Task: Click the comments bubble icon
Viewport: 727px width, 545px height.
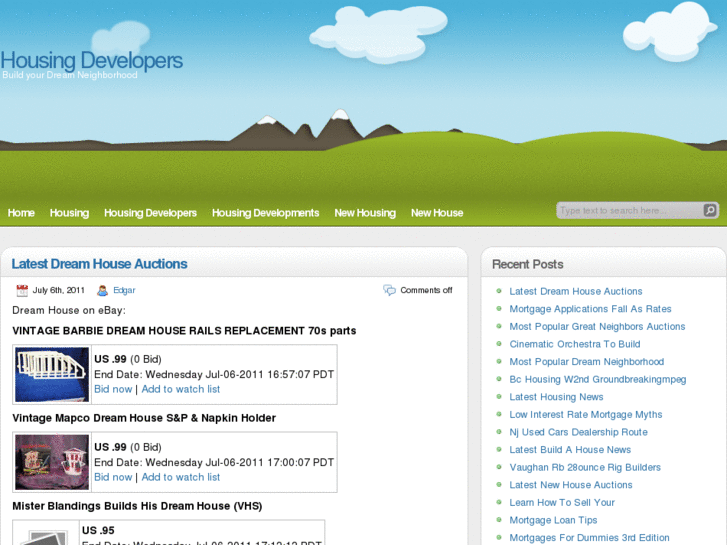Action: pos(389,290)
